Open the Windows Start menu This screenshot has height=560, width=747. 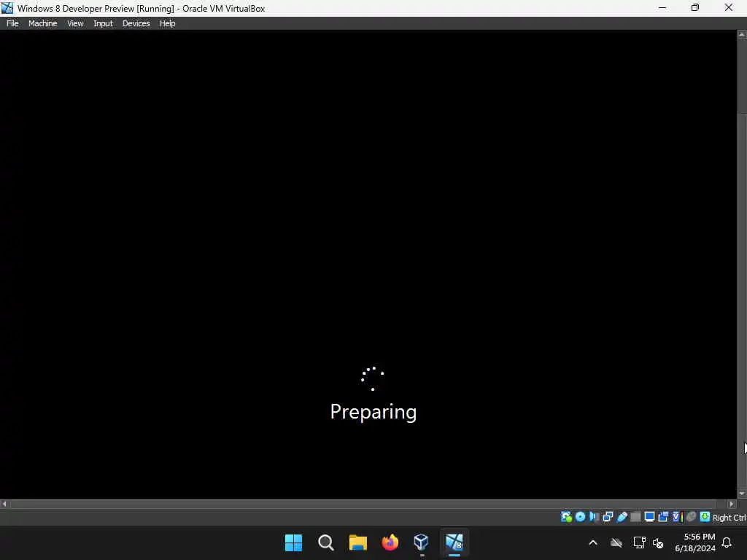pyautogui.click(x=293, y=542)
